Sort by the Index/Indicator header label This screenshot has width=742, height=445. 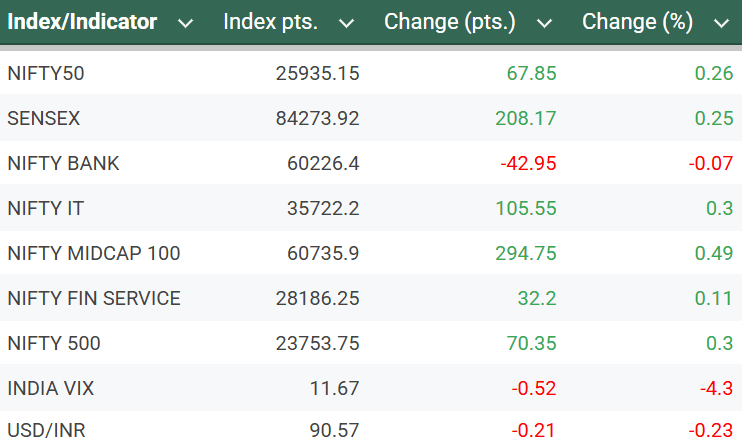click(82, 22)
